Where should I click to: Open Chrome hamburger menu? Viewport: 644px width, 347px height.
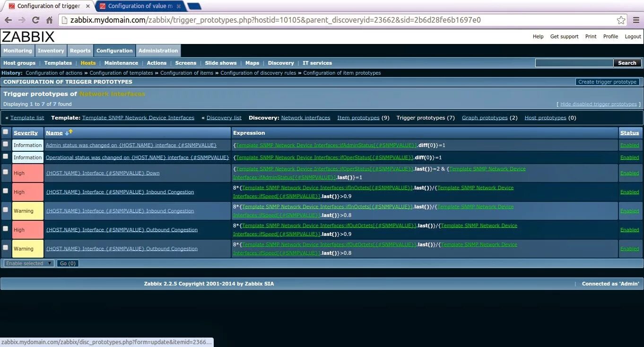pos(635,20)
